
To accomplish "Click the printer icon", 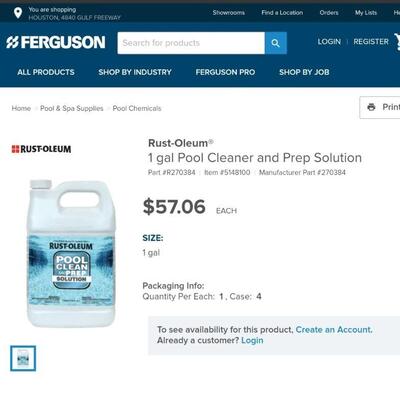I will (x=371, y=107).
